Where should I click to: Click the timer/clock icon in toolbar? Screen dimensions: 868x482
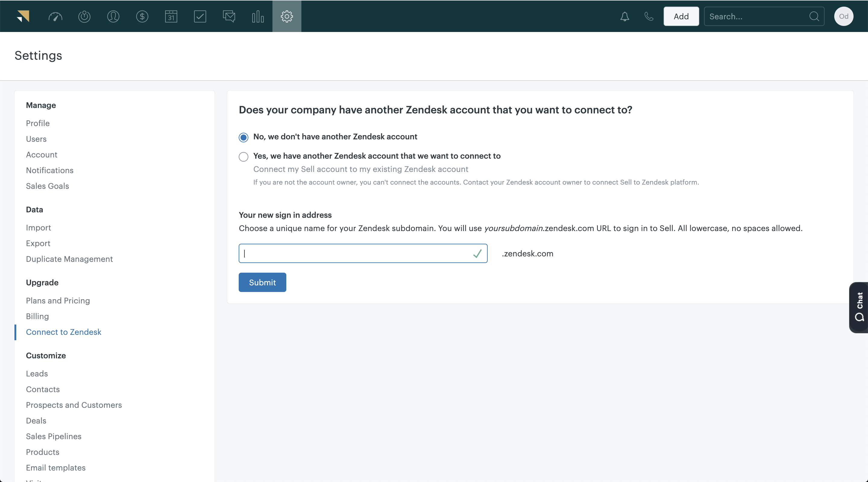(x=83, y=16)
